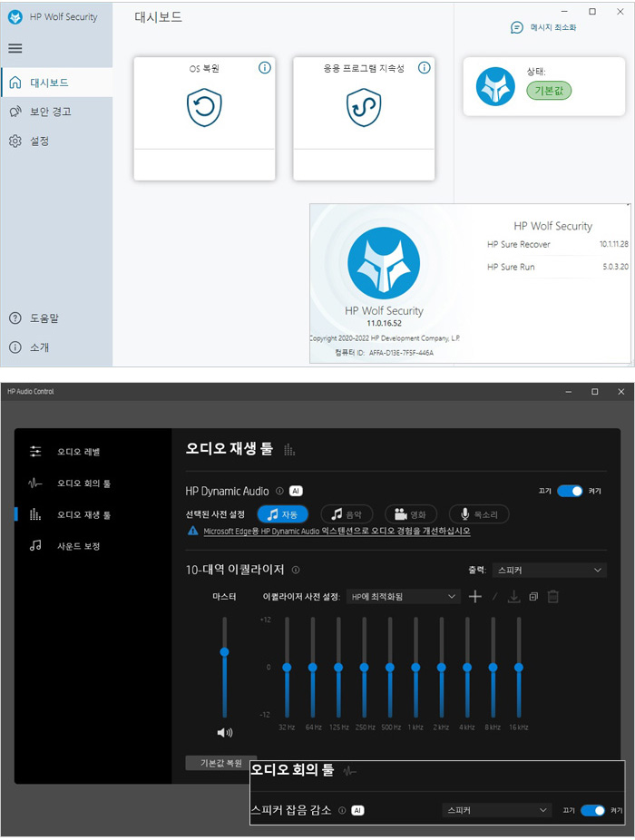
Task: Click the AI badge next to 스피커 잡음 감소
Action: tap(357, 811)
